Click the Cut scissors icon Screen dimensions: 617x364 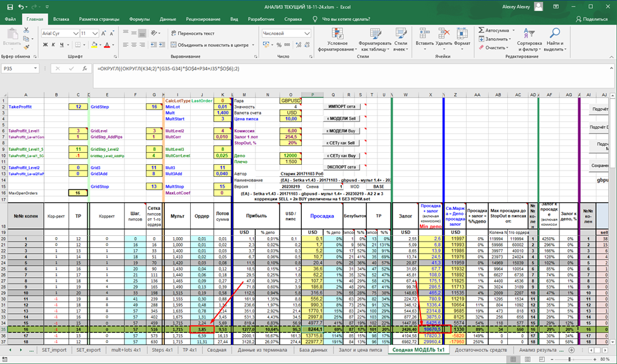pyautogui.click(x=27, y=30)
